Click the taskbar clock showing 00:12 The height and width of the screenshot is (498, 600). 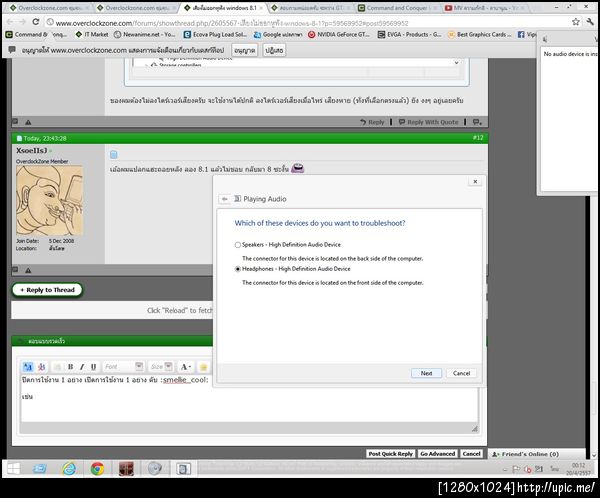click(x=578, y=469)
